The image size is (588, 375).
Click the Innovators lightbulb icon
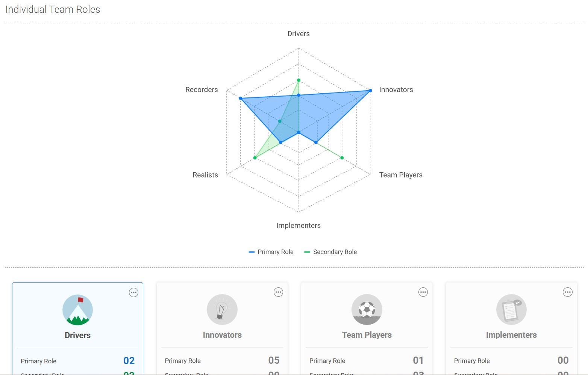[222, 310]
